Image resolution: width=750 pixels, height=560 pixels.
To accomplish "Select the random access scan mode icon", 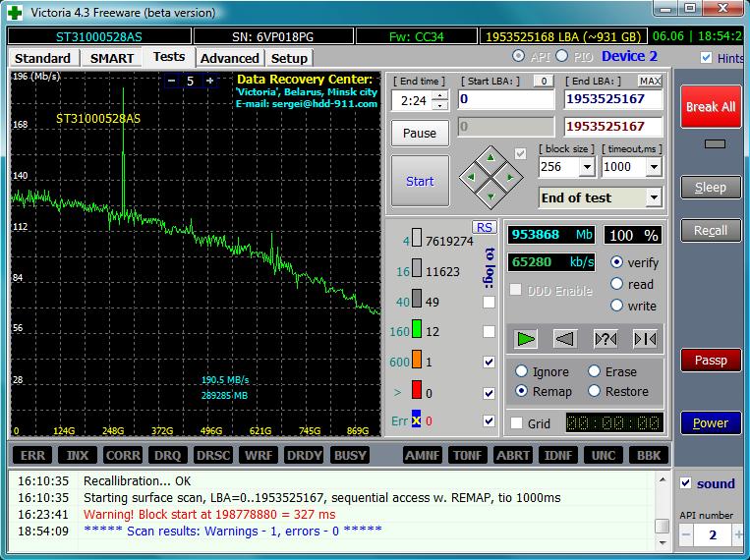I will [606, 338].
